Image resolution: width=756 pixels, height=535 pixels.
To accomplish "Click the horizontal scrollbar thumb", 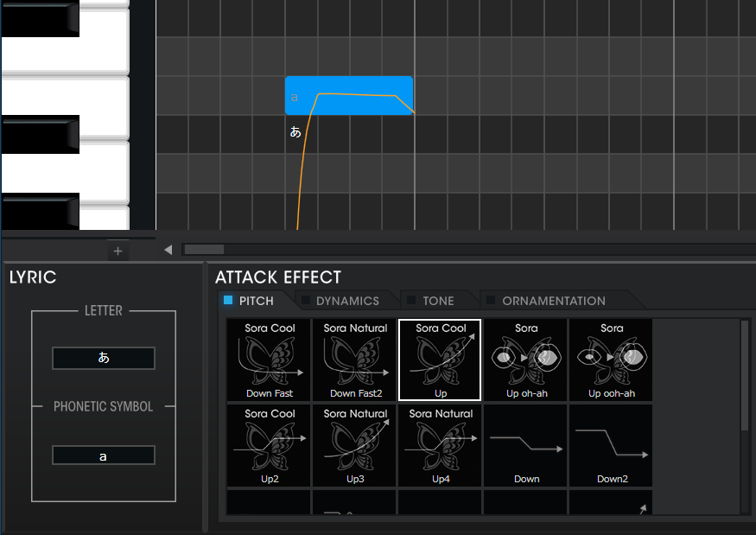I will [204, 250].
